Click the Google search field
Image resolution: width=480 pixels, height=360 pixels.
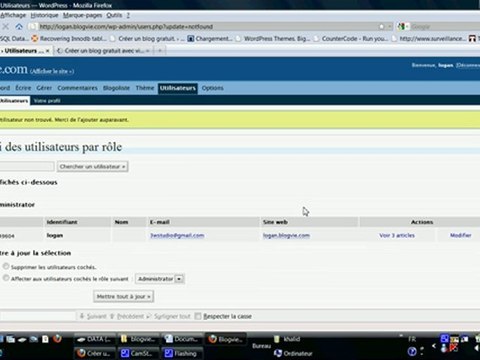[445, 26]
